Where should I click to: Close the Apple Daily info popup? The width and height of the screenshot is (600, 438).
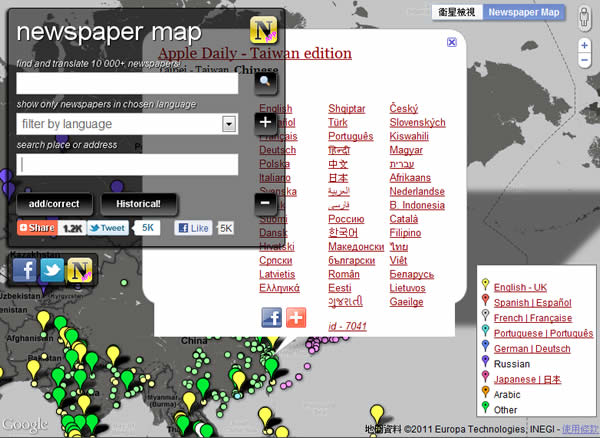tap(452, 42)
